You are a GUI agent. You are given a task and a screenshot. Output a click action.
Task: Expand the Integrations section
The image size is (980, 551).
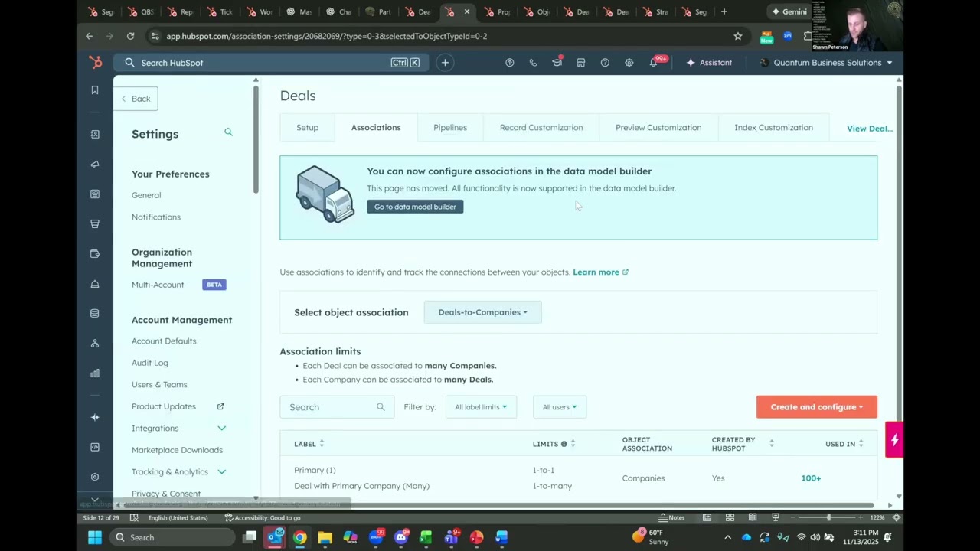pyautogui.click(x=221, y=429)
